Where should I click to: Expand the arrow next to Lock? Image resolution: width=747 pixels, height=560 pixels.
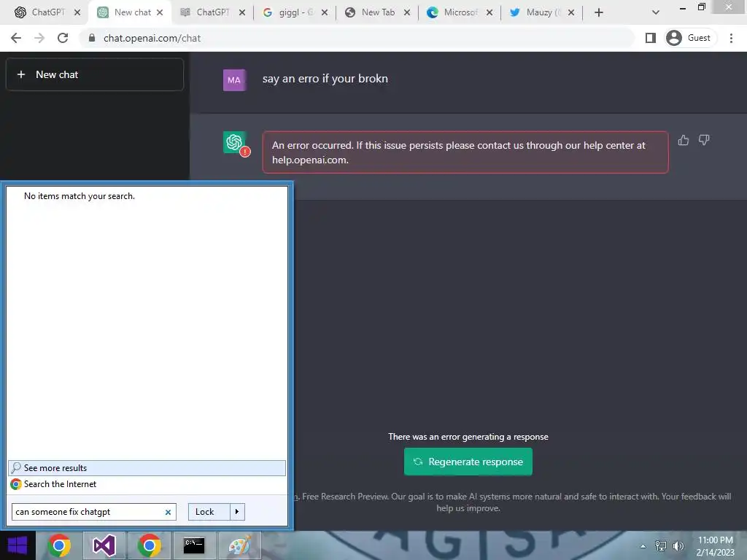237,512
